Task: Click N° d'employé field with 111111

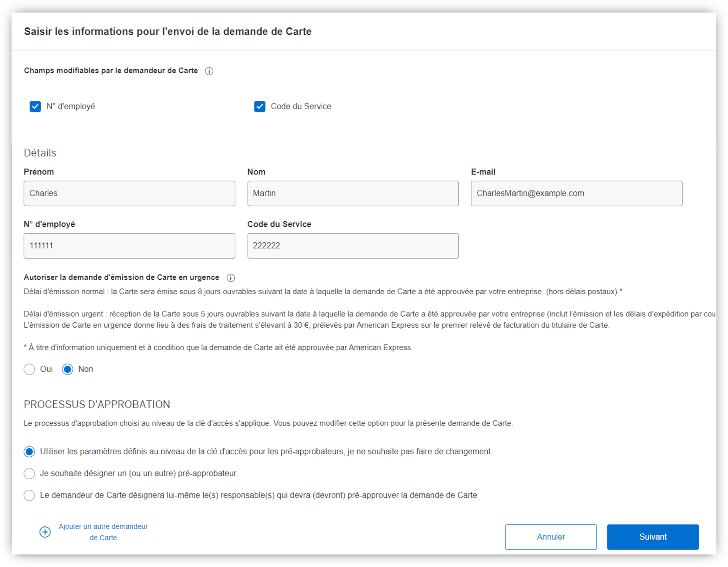Action: [x=129, y=246]
